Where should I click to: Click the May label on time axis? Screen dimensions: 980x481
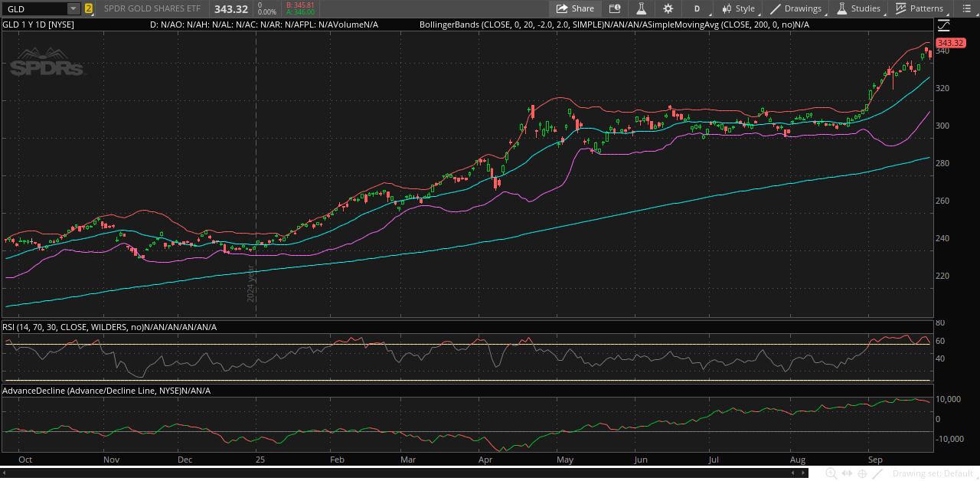(x=565, y=460)
